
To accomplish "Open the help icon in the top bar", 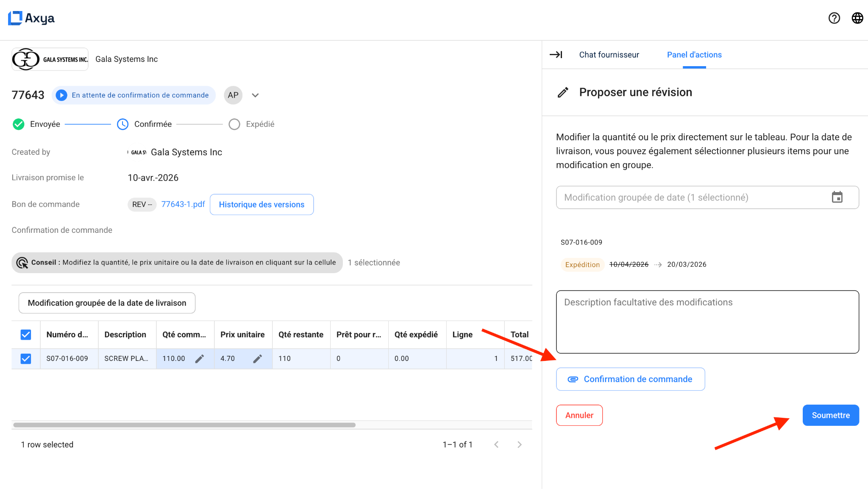I will click(x=834, y=18).
